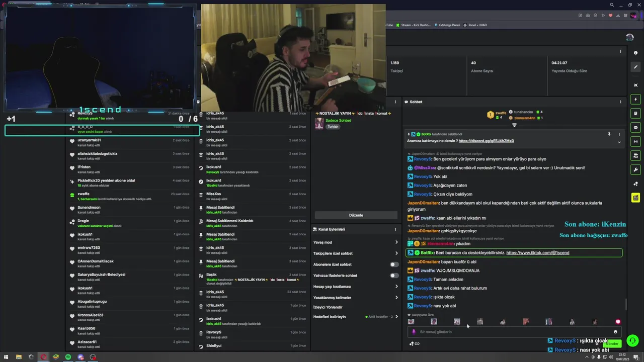Select 'Mesaj Sabitlemesi Kaldırıldı' log entry
Image resolution: width=644 pixels, height=362 pixels.
point(253,223)
